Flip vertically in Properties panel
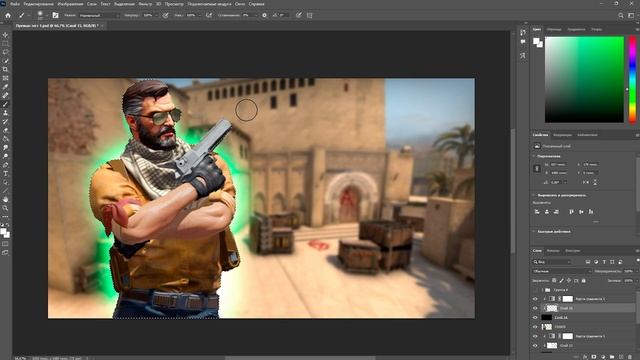640x360 pixels. [595, 182]
